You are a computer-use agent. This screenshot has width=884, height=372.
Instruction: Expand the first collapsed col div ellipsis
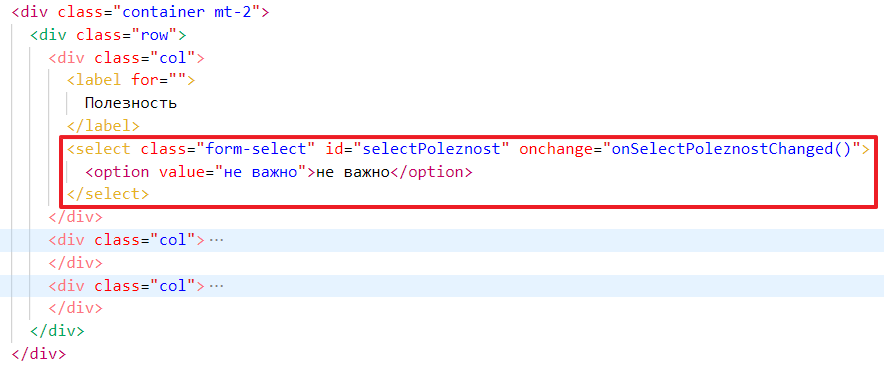[x=216, y=240]
